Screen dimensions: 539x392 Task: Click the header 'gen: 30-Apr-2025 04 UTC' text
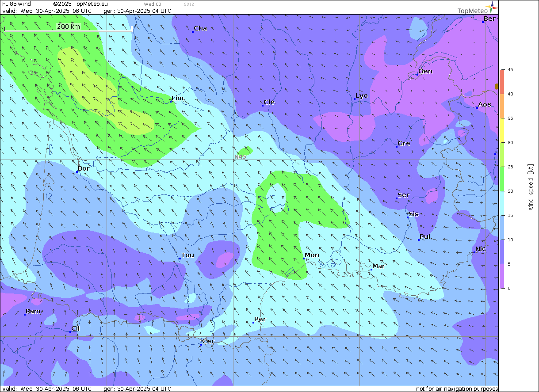tap(137, 10)
